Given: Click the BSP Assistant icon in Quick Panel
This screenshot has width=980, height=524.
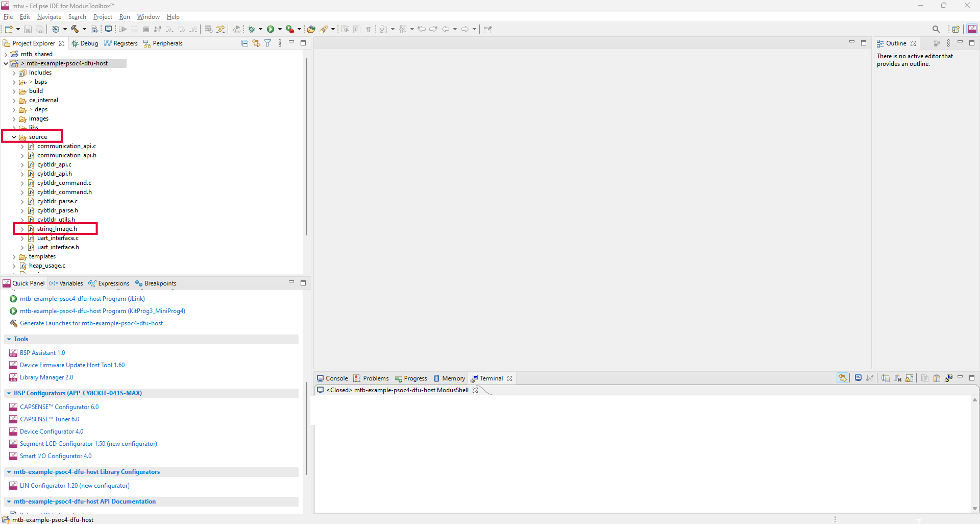Looking at the screenshot, I should tap(13, 353).
